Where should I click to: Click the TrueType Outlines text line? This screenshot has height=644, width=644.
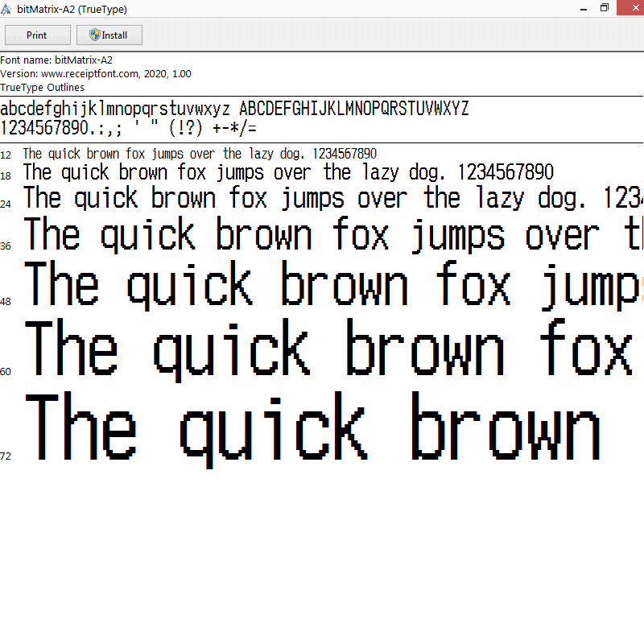pyautogui.click(x=43, y=88)
